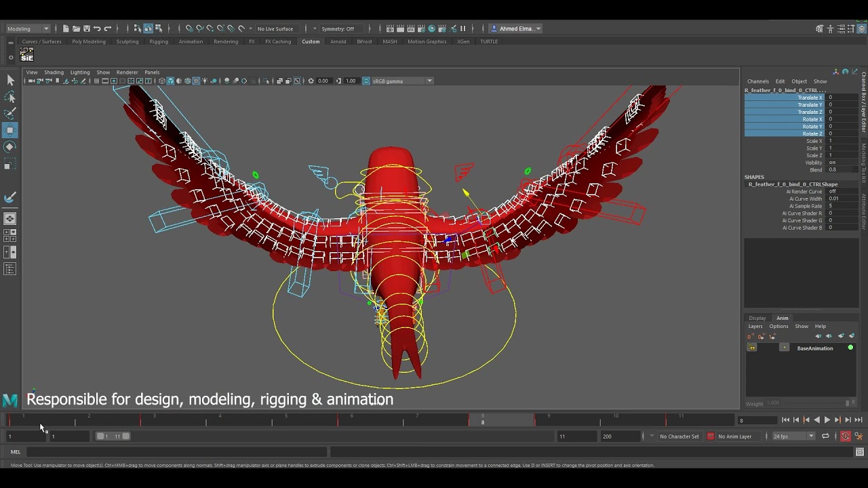Play the animation forward

click(827, 420)
